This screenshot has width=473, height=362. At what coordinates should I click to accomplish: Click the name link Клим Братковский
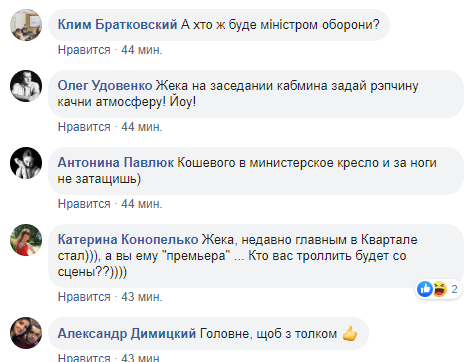pos(117,25)
